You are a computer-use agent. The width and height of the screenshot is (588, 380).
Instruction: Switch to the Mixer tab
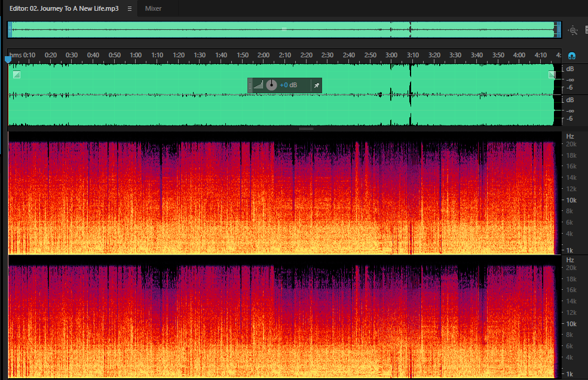coord(153,8)
